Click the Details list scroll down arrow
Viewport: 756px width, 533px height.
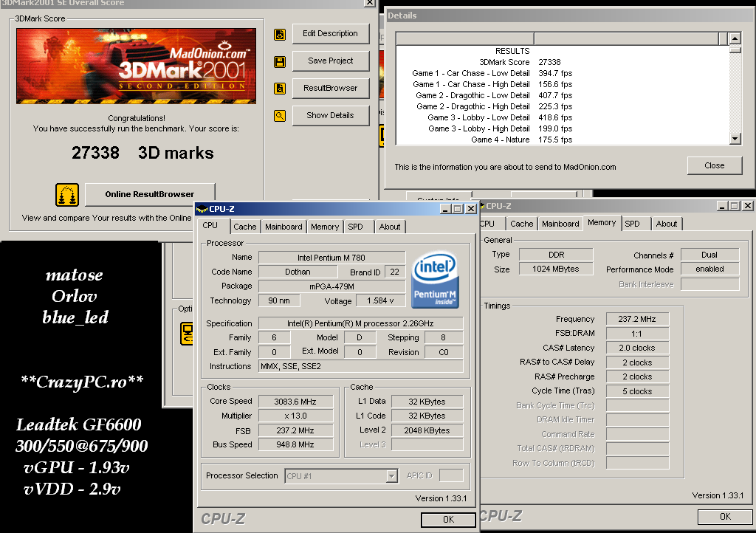(x=735, y=139)
